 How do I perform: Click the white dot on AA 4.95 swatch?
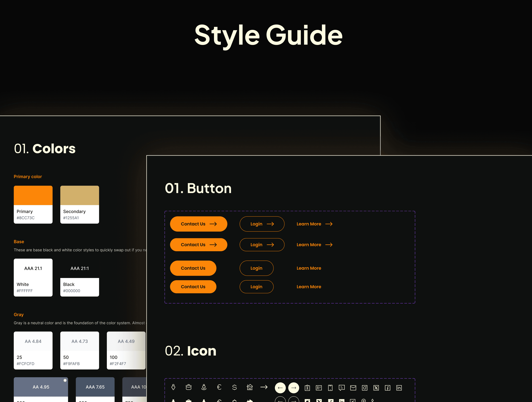tap(65, 380)
